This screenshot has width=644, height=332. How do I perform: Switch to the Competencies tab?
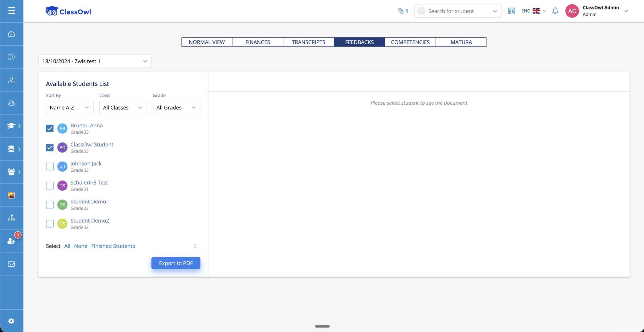click(410, 42)
